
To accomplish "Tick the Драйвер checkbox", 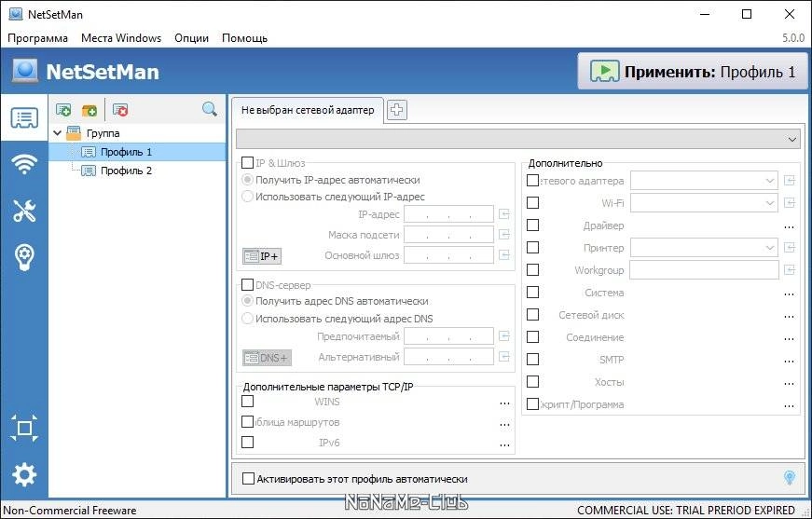I will coord(532,225).
